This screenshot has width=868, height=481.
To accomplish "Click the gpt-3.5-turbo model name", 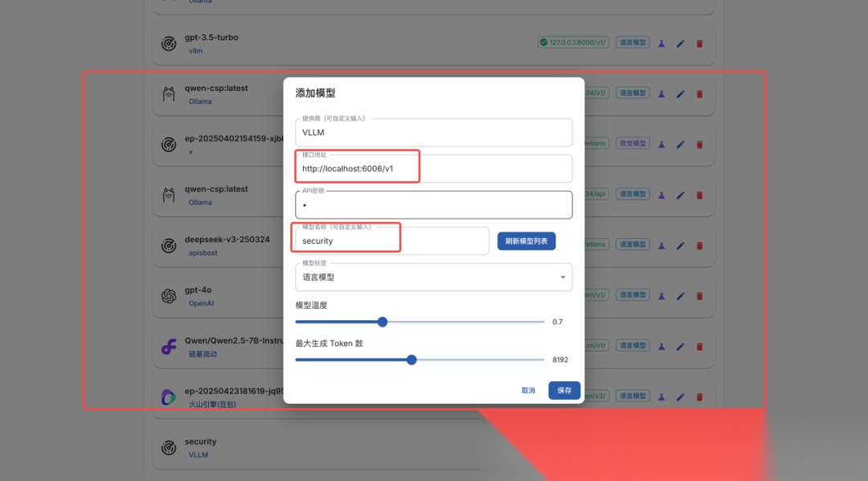I will click(x=211, y=38).
